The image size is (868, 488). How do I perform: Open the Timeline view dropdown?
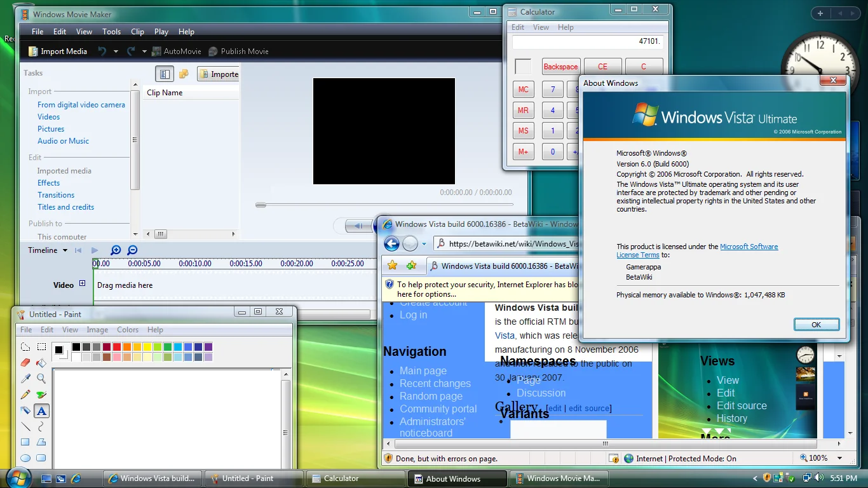(x=65, y=250)
